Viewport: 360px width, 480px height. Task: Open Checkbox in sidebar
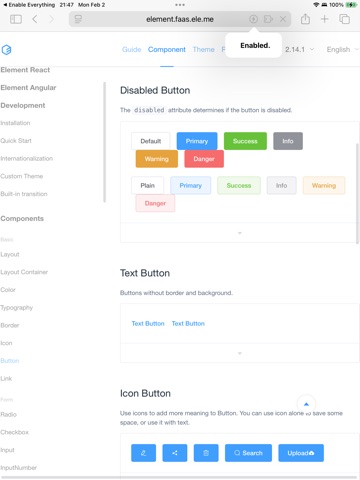point(14,432)
